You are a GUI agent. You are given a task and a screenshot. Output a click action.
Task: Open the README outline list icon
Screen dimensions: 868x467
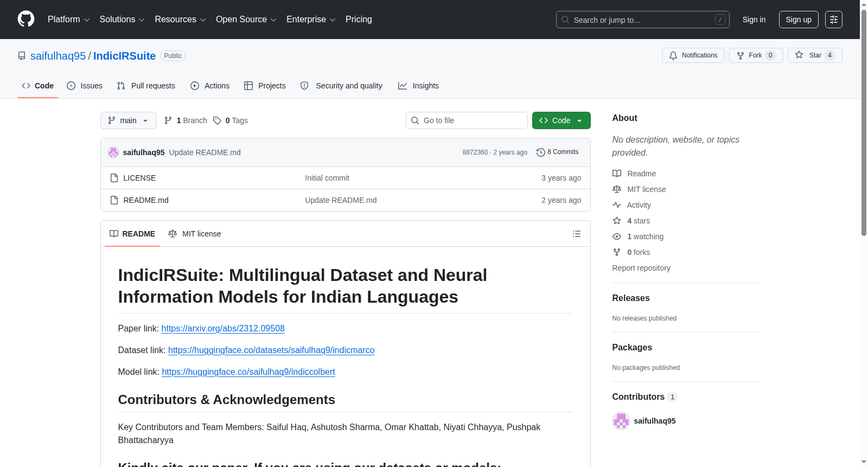pyautogui.click(x=577, y=234)
